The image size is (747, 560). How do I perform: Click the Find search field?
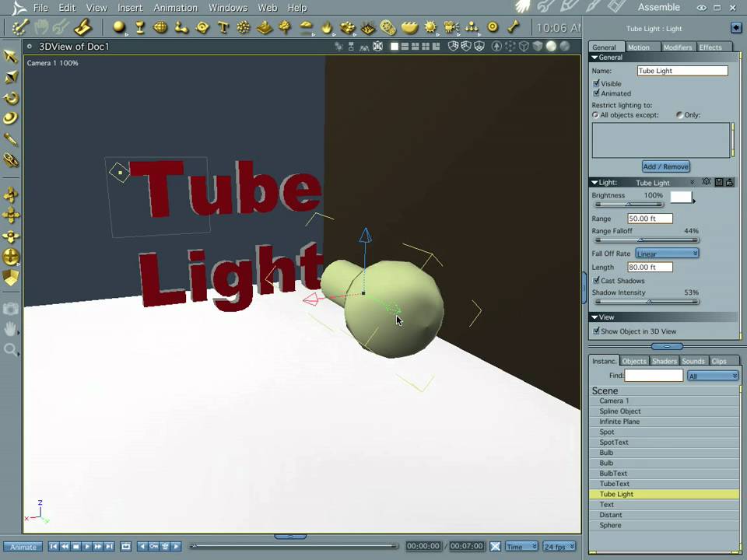pos(654,376)
